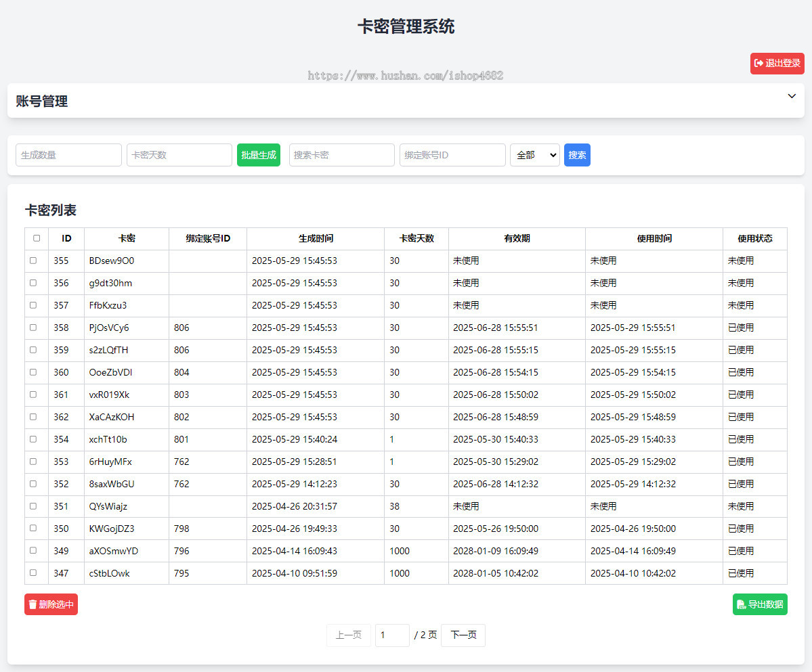The width and height of the screenshot is (812, 672).
Task: Click the 生成时间 column header
Action: tap(316, 238)
